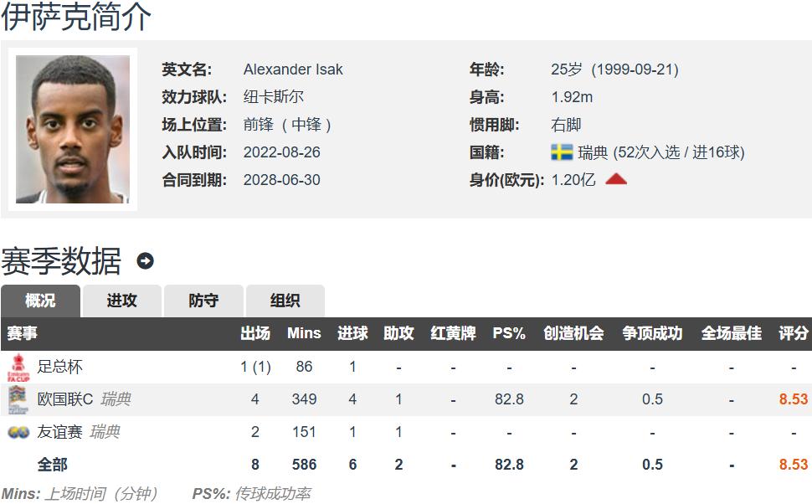Click the 足总杯 competition link

tap(60, 367)
